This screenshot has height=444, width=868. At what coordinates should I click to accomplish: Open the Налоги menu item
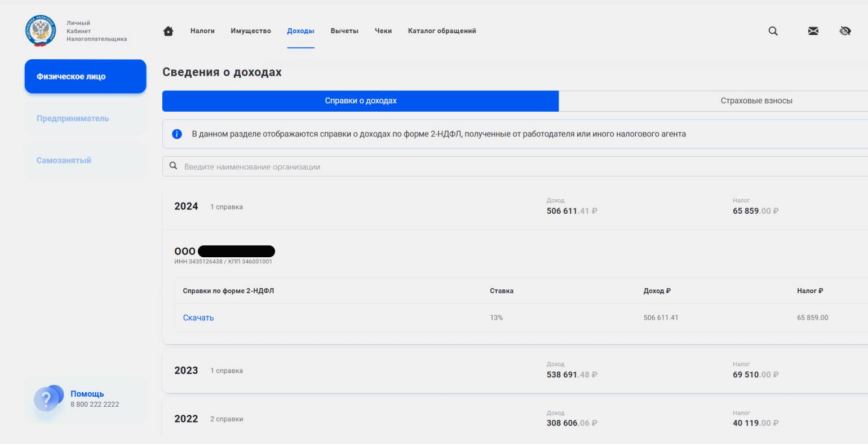pyautogui.click(x=202, y=31)
